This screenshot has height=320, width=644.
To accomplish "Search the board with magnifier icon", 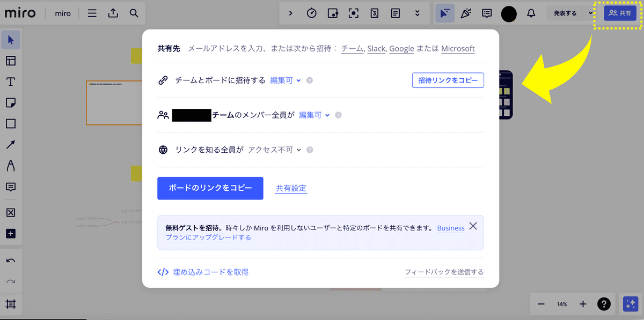I will click(x=134, y=13).
